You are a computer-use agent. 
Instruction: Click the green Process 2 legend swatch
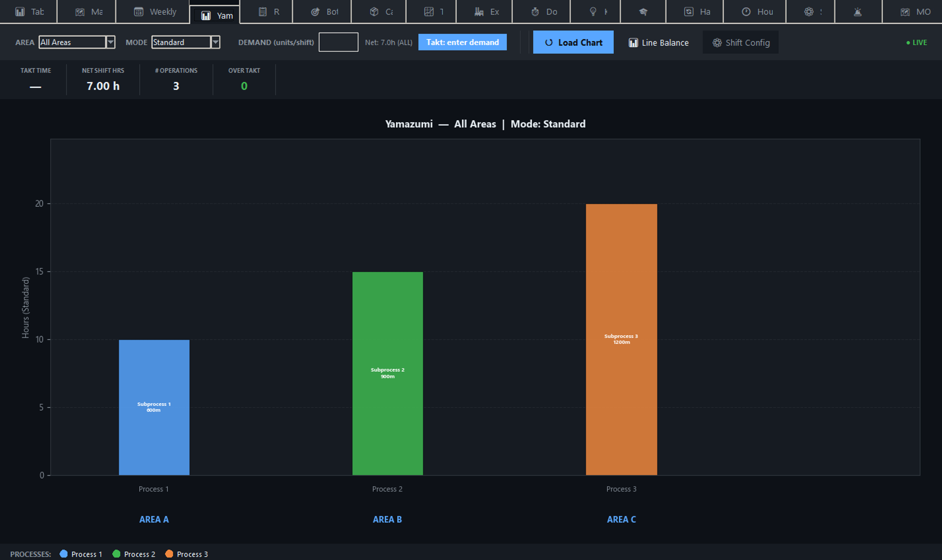[116, 554]
